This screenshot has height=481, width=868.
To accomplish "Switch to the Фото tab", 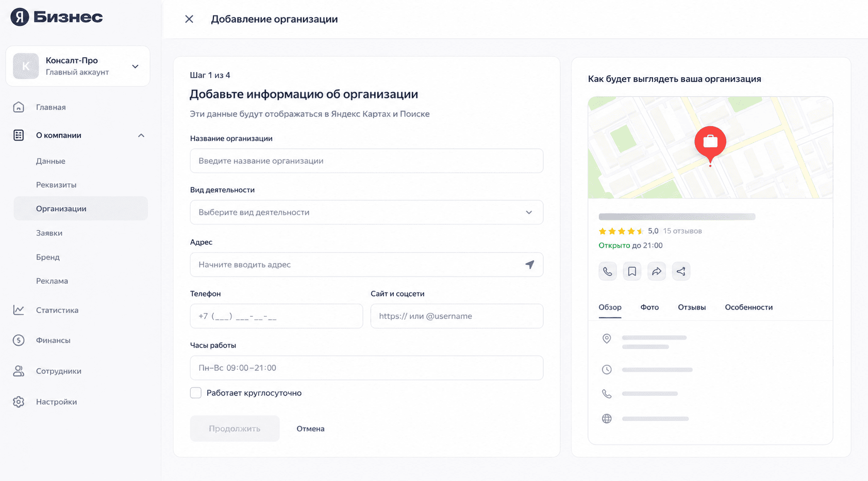I will (x=649, y=307).
